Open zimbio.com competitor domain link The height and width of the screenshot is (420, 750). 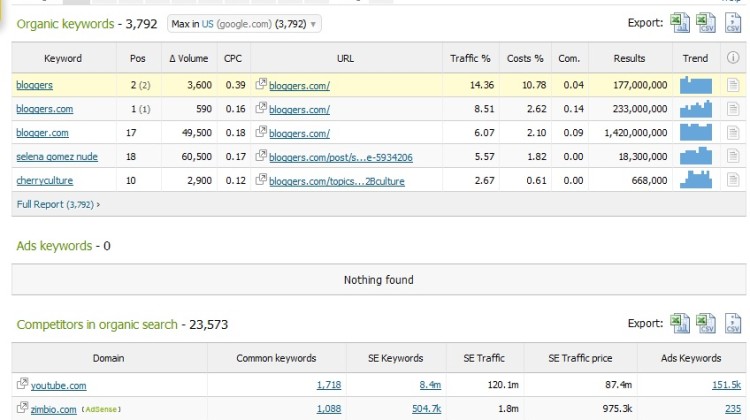click(54, 409)
